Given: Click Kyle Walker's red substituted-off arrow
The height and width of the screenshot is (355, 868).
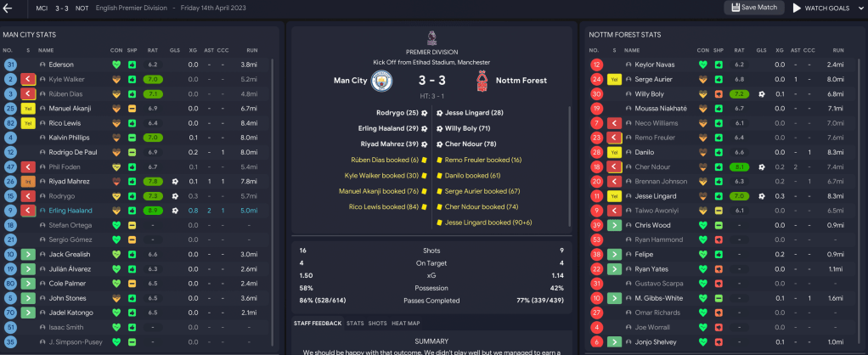Looking at the screenshot, I should 28,79.
